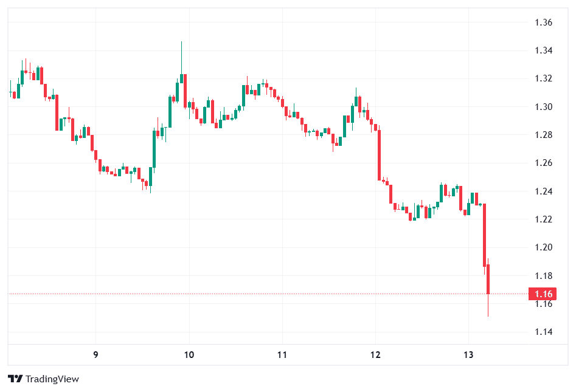Image resolution: width=576 pixels, height=392 pixels.
Task: Click the TradingView logo icon
Action: (x=15, y=379)
